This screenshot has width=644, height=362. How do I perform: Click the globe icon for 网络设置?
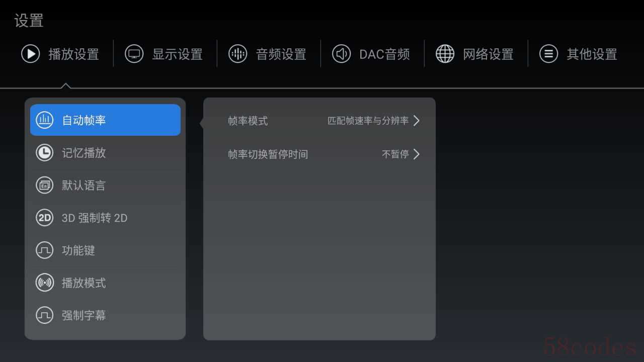point(445,54)
